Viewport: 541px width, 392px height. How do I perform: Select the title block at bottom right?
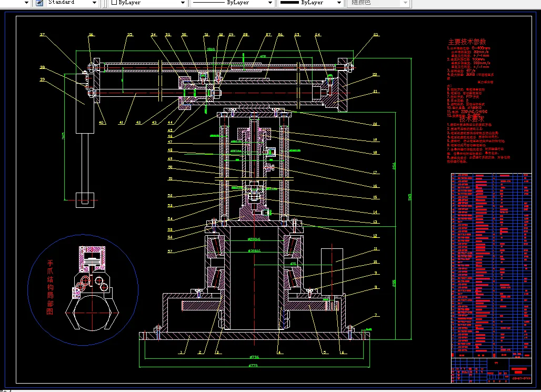click(492, 370)
